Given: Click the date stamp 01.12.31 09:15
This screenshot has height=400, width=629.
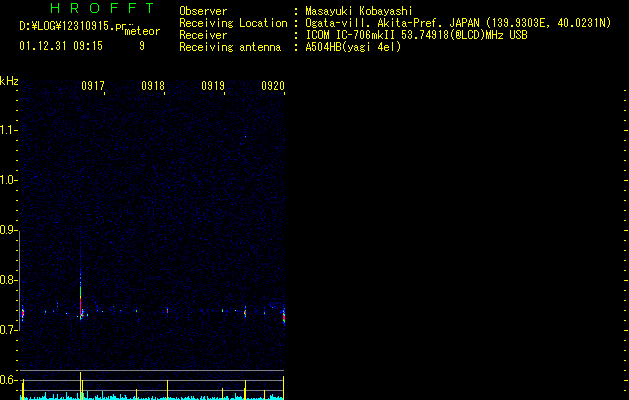Looking at the screenshot, I should pos(61,46).
